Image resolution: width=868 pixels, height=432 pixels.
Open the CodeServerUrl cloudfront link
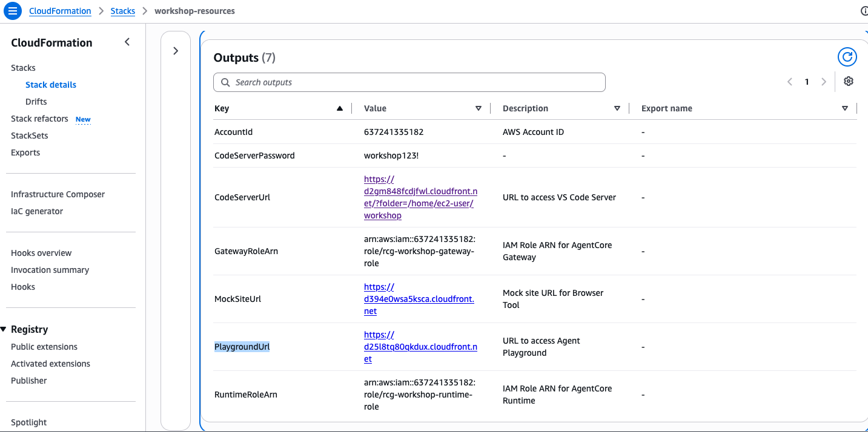[420, 197]
